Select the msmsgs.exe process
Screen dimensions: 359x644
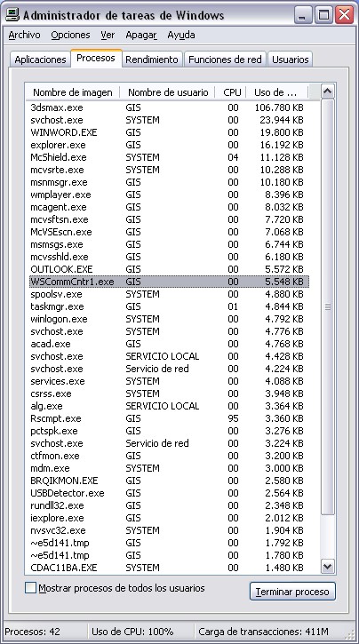(x=169, y=244)
